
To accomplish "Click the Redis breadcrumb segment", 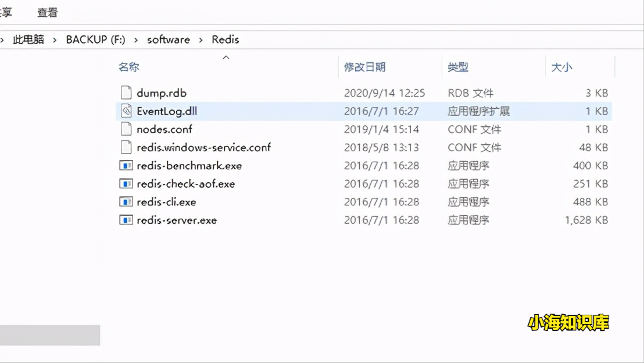I will click(225, 40).
